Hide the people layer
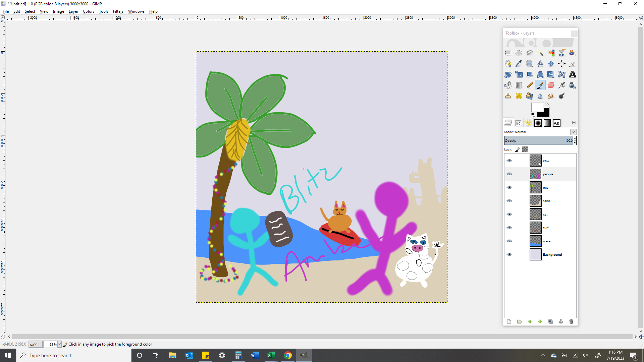The height and width of the screenshot is (362, 644). coord(509,174)
